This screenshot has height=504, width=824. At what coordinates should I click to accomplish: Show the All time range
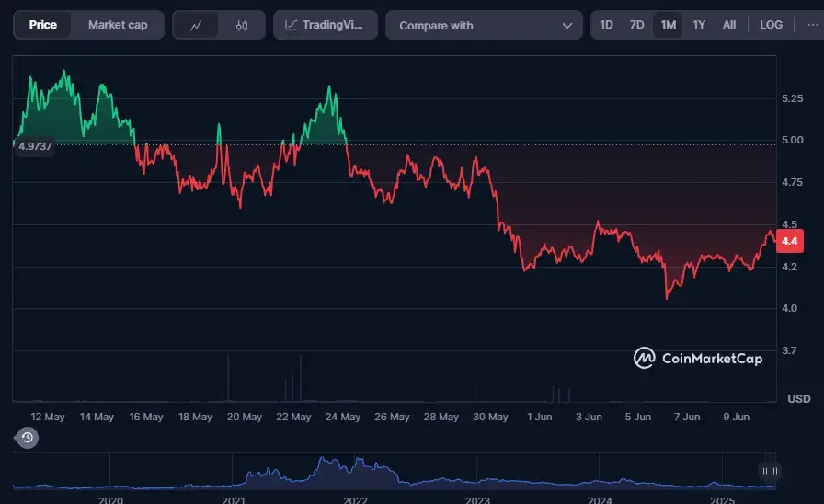coord(729,25)
